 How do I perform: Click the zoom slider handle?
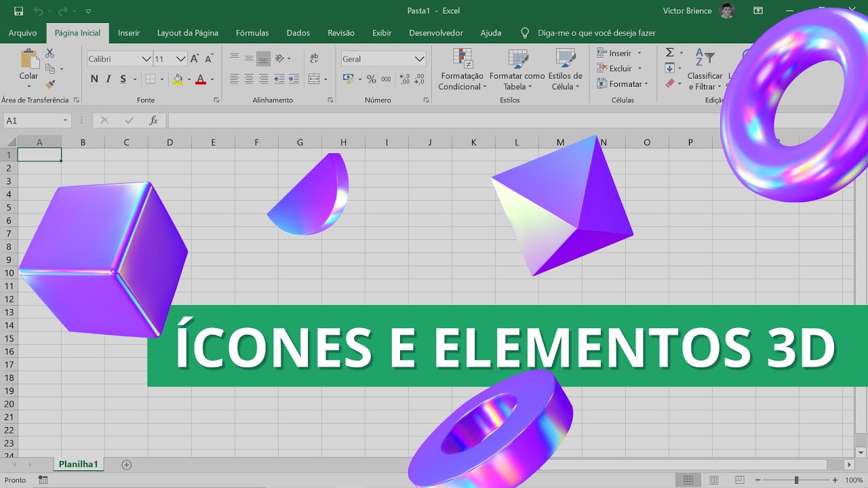(x=796, y=480)
